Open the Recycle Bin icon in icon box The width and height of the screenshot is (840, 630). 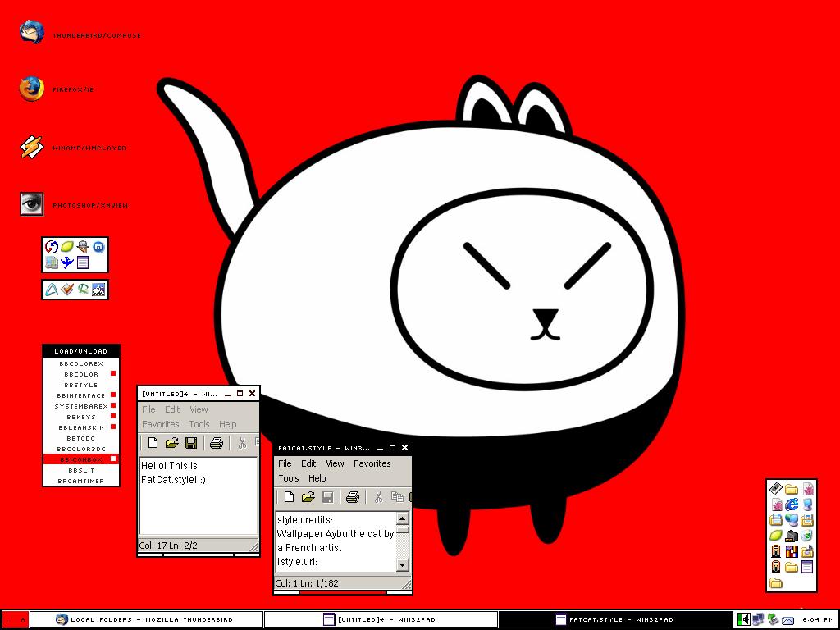tap(807, 535)
